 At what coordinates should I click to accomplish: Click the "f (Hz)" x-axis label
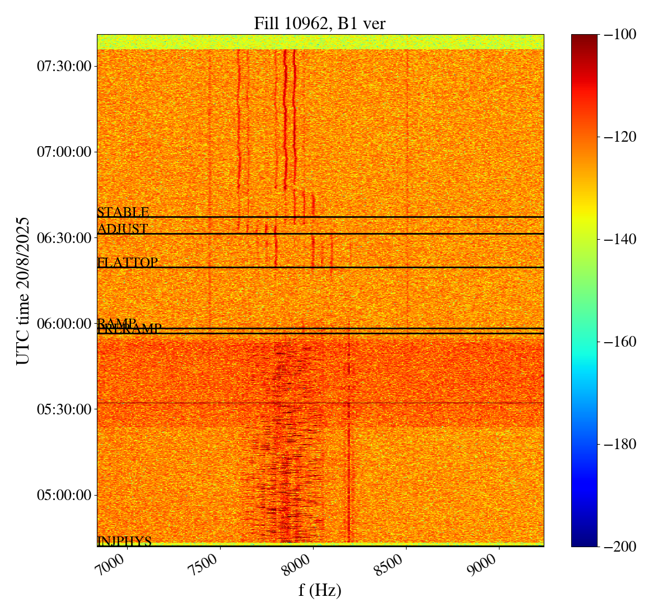(320, 590)
